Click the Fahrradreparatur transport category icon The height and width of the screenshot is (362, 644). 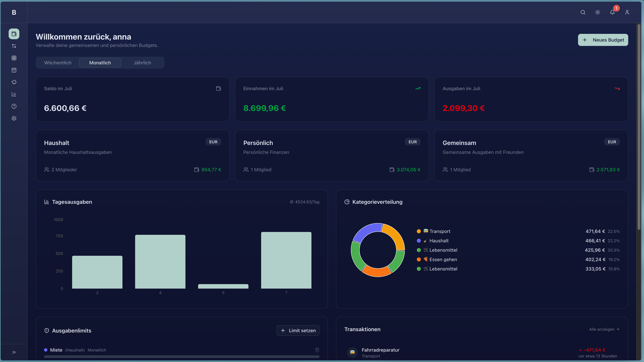pos(352,352)
